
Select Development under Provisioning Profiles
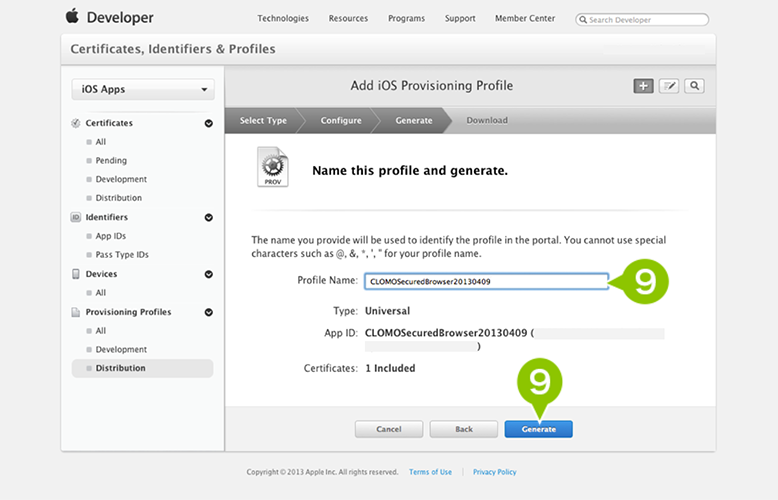[x=121, y=350]
